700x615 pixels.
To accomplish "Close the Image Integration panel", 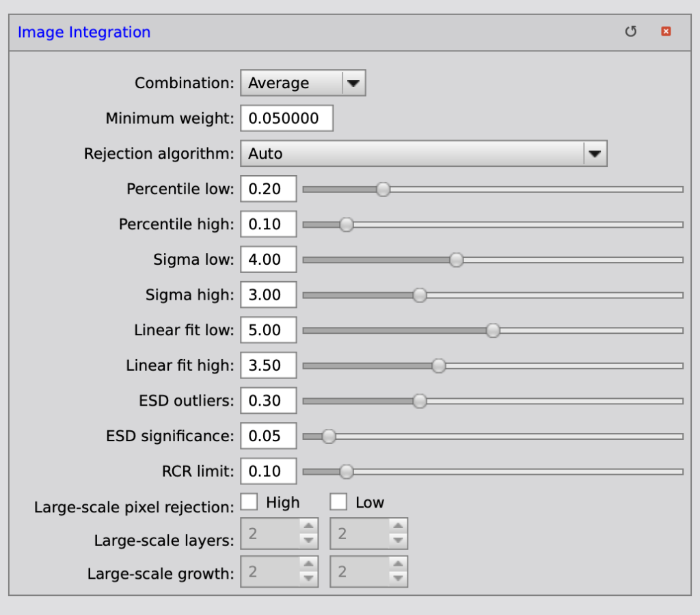I will pyautogui.click(x=665, y=31).
